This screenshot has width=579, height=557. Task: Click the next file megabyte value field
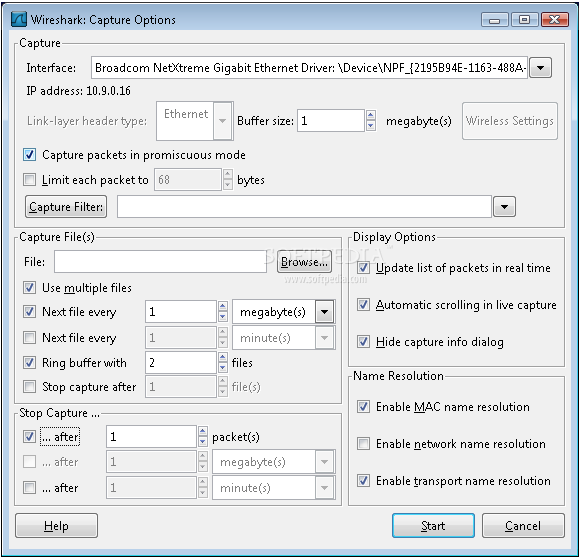(x=181, y=312)
